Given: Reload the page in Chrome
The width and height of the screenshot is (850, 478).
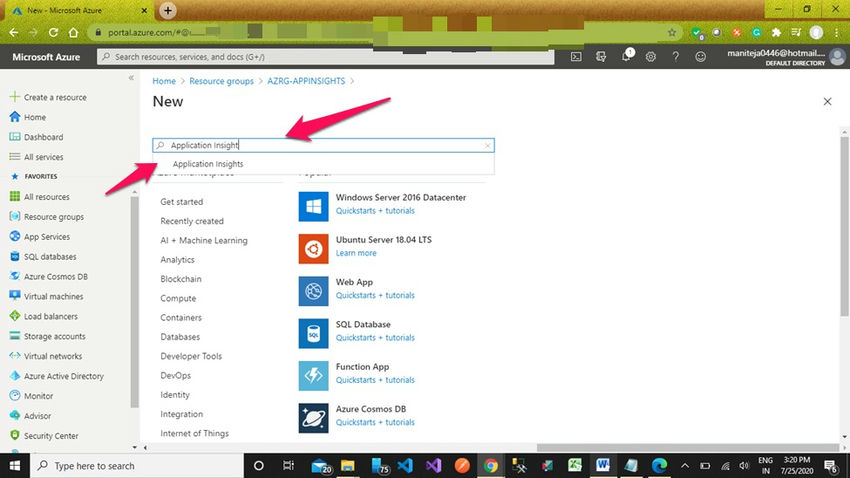Looking at the screenshot, I should pos(53,33).
